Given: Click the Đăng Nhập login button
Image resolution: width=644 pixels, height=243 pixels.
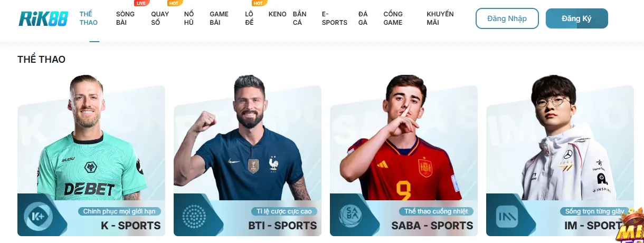Looking at the screenshot, I should point(507,18).
